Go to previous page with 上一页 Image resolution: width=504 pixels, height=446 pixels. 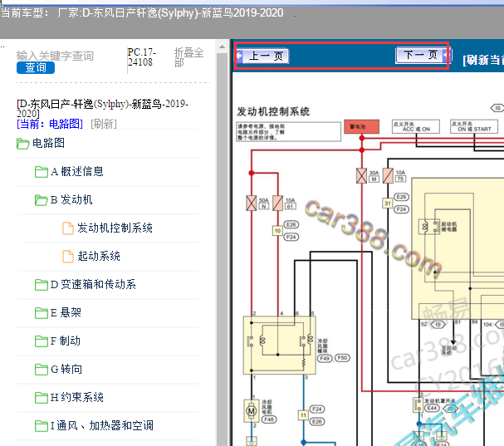[x=262, y=56]
